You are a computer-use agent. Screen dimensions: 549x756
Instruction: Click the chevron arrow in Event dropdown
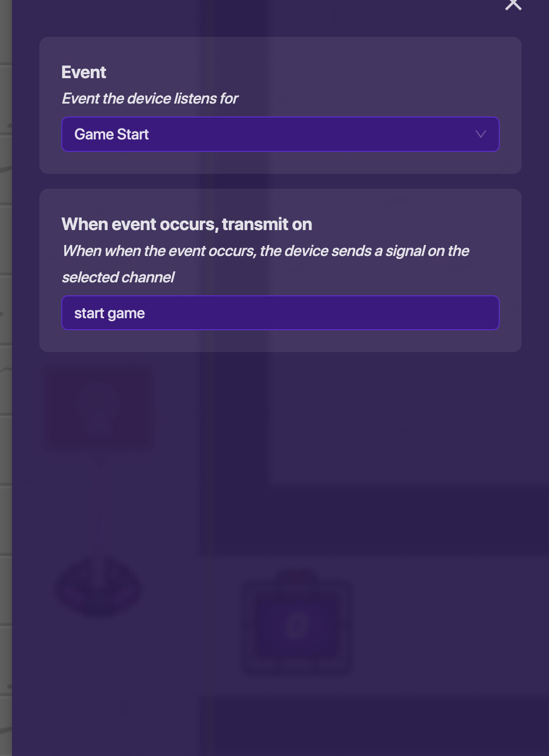(480, 134)
